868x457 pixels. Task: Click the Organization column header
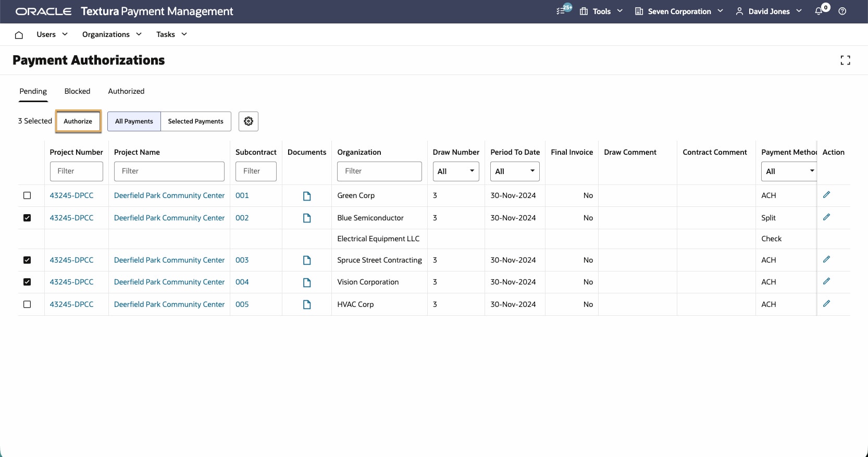pyautogui.click(x=359, y=152)
